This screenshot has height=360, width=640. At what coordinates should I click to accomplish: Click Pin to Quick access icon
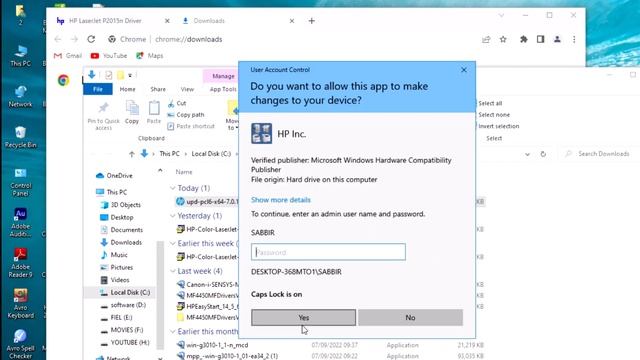point(103,116)
